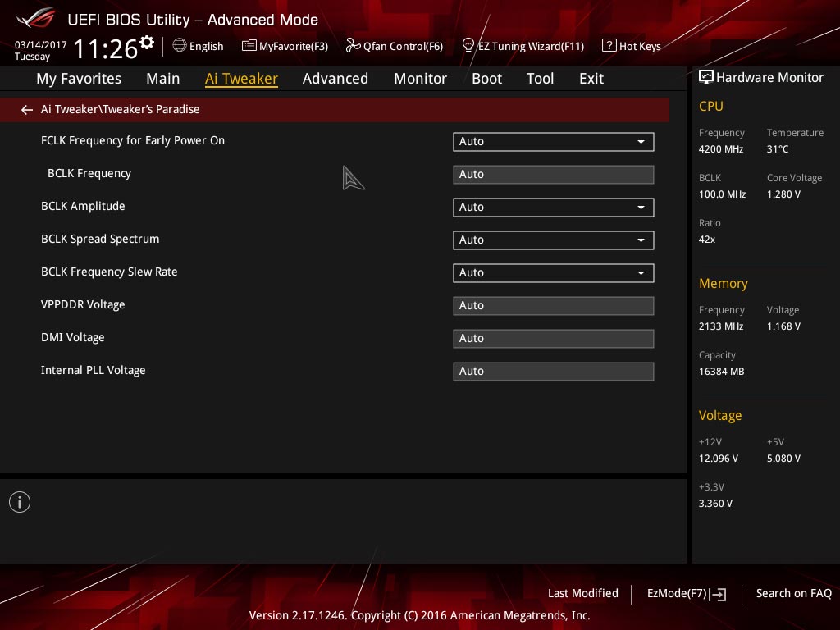Open the BCLK Spread Spectrum dropdown
This screenshot has width=840, height=630.
click(554, 240)
